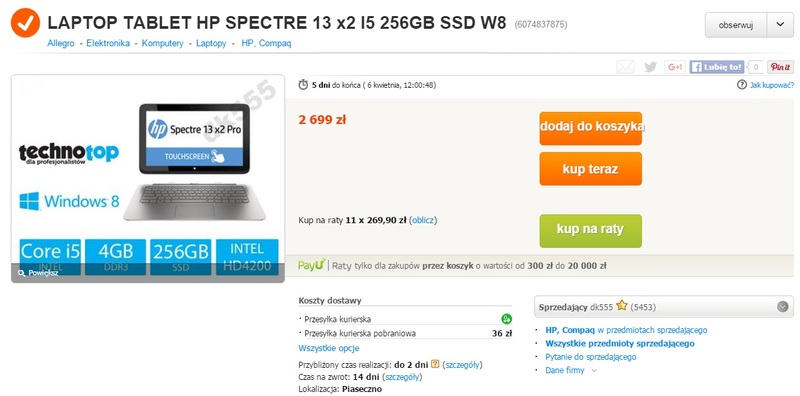Image resolution: width=800 pixels, height=396 pixels.
Task: Open the Wszystkie opcje delivery link
Action: pos(329,349)
